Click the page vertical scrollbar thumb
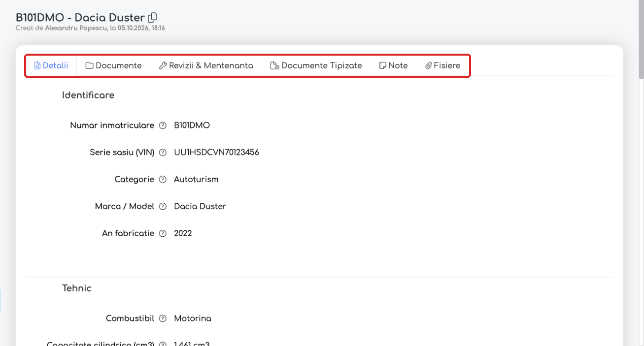 [x=641, y=39]
